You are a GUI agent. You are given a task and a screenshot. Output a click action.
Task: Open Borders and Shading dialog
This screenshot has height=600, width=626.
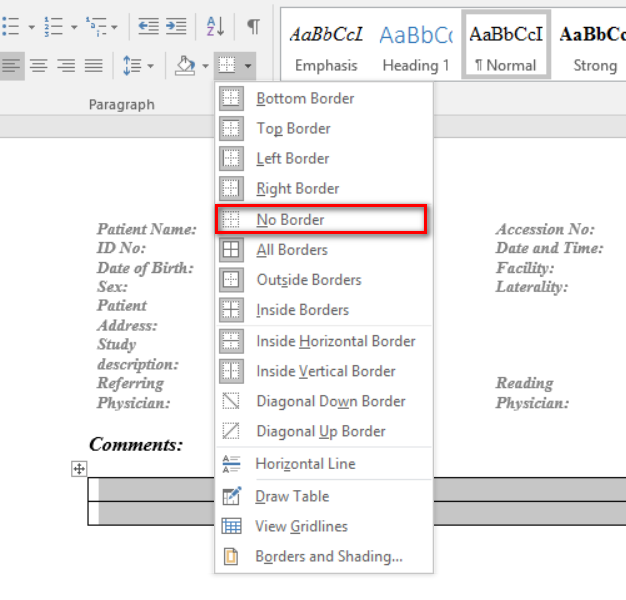point(328,557)
